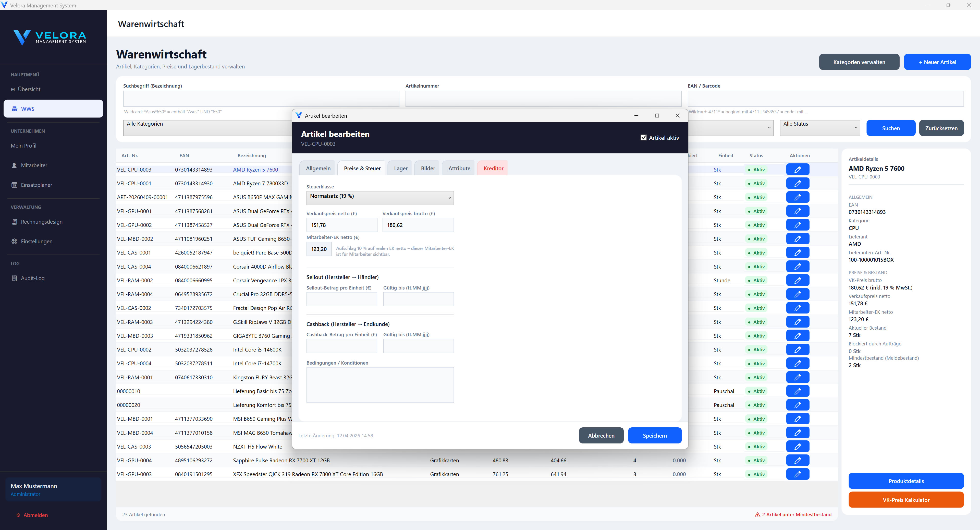
Task: Click the Einsatzplaner calendar icon
Action: [15, 185]
